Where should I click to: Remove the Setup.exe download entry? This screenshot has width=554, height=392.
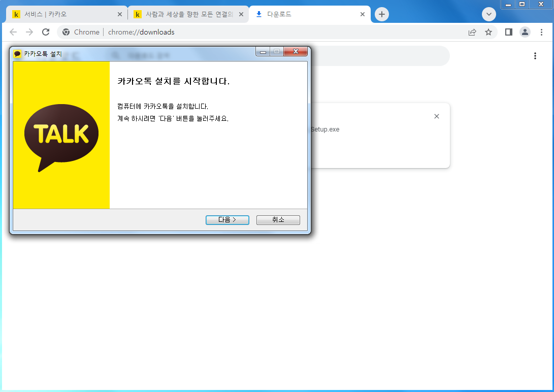437,116
